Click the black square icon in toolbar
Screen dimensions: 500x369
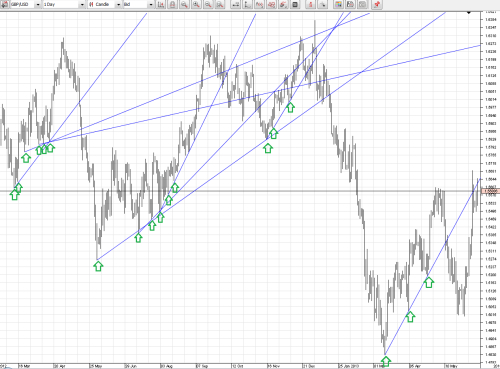coord(295,4)
